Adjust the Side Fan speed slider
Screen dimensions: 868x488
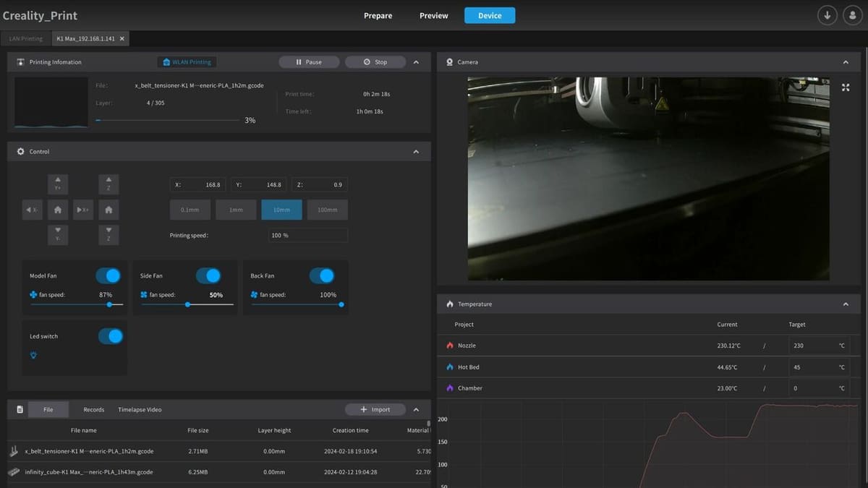pyautogui.click(x=187, y=304)
